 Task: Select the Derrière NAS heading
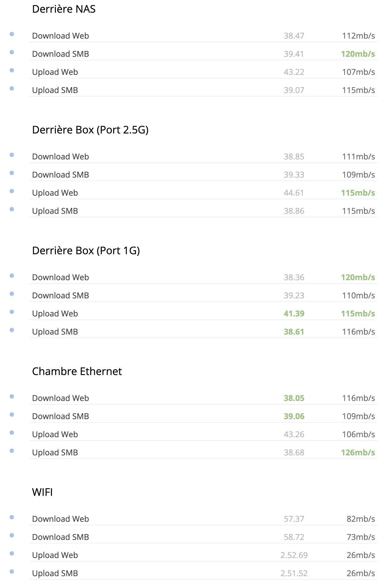coord(64,9)
